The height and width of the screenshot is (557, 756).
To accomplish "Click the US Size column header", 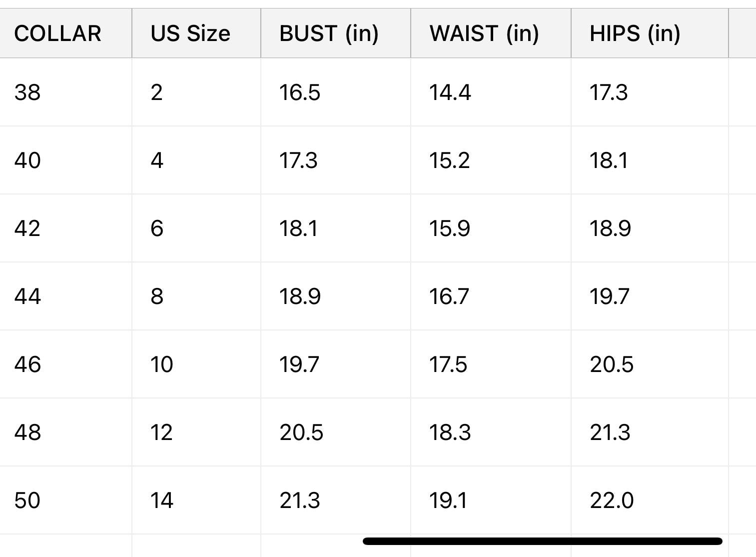I will (x=190, y=33).
